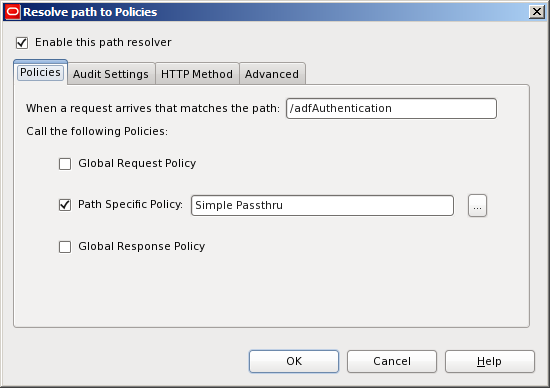Enable the Global Response Policy checkbox

pos(65,247)
